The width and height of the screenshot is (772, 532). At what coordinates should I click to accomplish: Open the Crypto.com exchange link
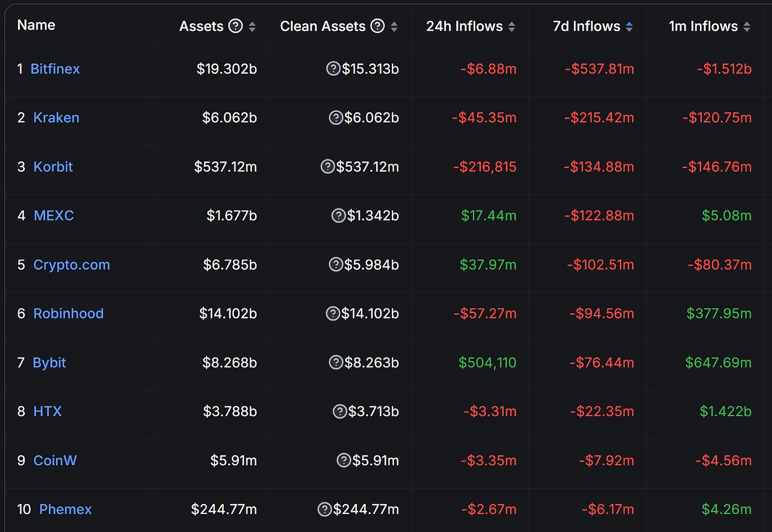coord(72,265)
